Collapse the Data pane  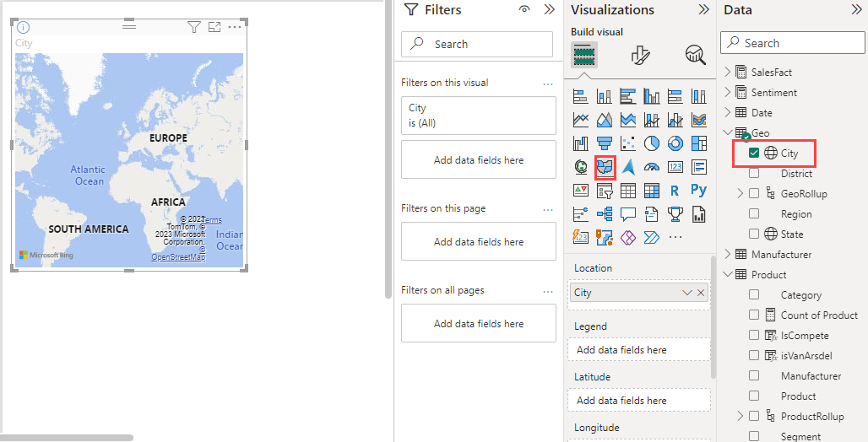pyautogui.click(x=856, y=9)
